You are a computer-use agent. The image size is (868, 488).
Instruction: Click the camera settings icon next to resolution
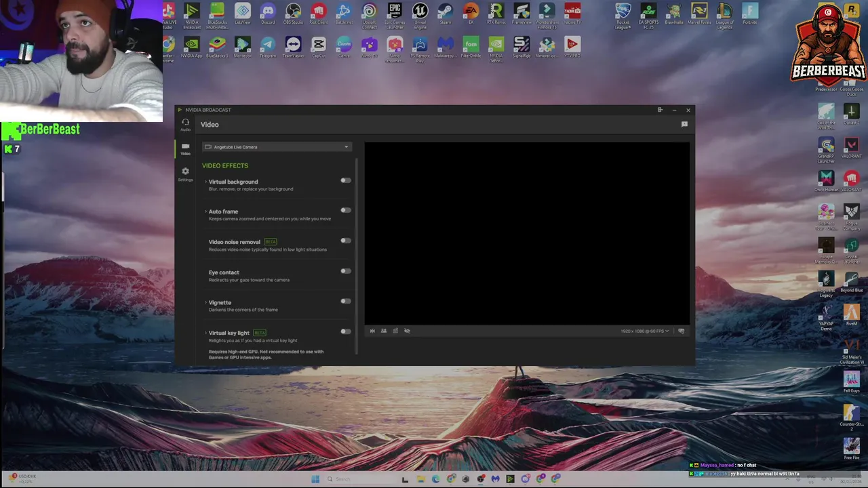click(682, 331)
